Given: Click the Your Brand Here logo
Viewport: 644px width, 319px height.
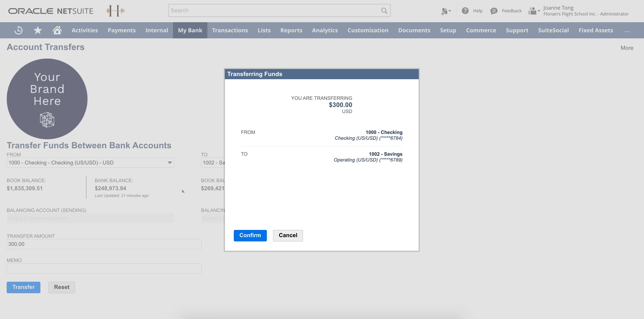Looking at the screenshot, I should click(47, 99).
